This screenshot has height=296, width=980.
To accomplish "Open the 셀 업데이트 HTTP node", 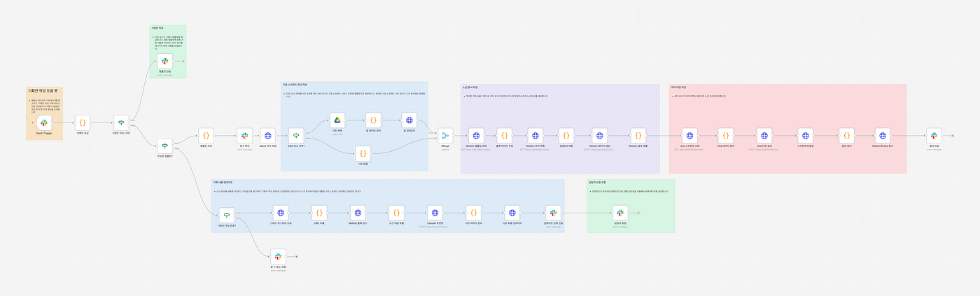I will click(x=409, y=120).
